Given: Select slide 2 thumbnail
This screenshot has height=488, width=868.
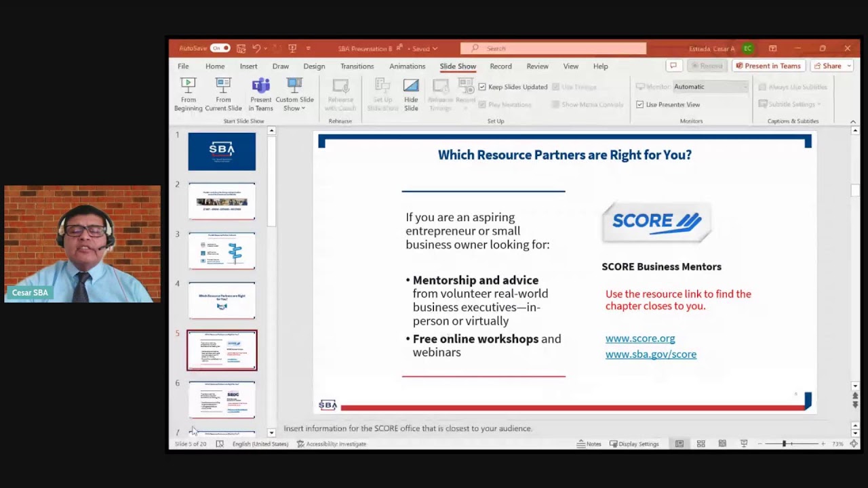Looking at the screenshot, I should (222, 201).
